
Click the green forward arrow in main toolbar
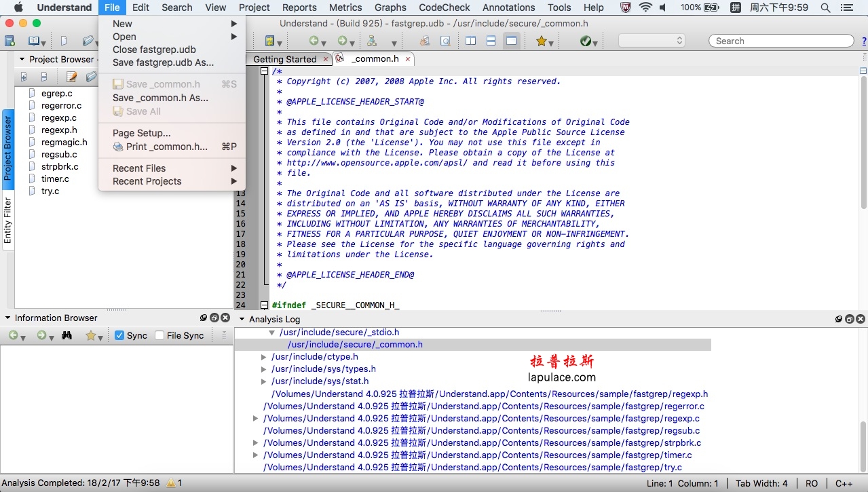click(x=342, y=41)
